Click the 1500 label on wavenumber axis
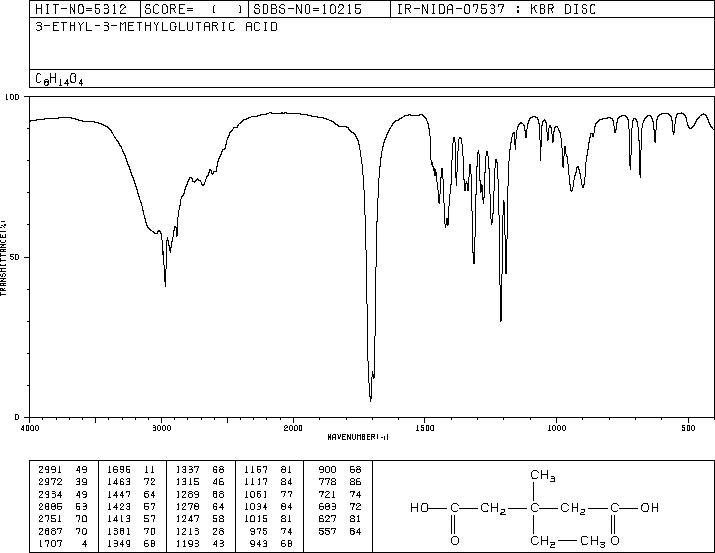 425,428
